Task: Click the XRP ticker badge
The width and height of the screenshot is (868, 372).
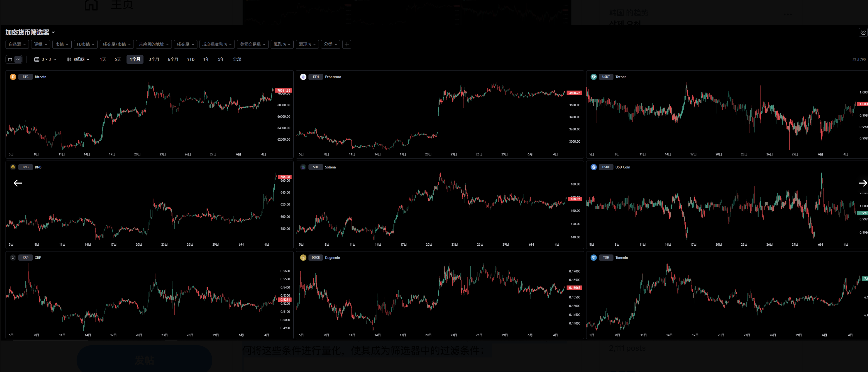Action: coord(26,258)
